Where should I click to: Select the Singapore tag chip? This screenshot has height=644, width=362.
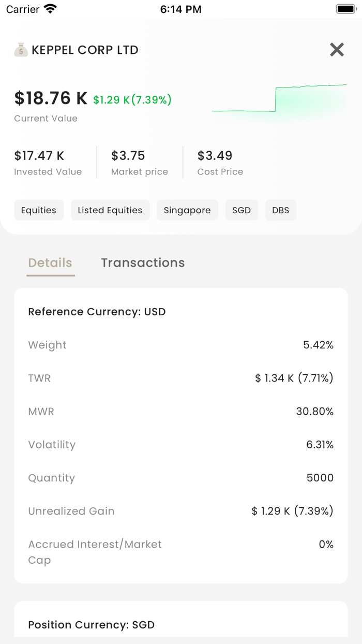coord(187,210)
